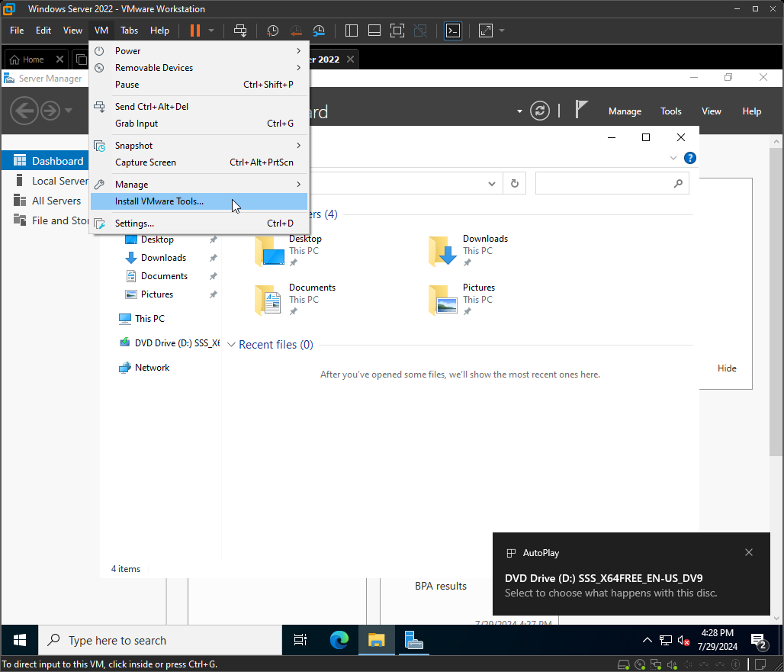784x672 pixels.
Task: Click the AutoPlay DVD Drive notification
Action: 631,574
